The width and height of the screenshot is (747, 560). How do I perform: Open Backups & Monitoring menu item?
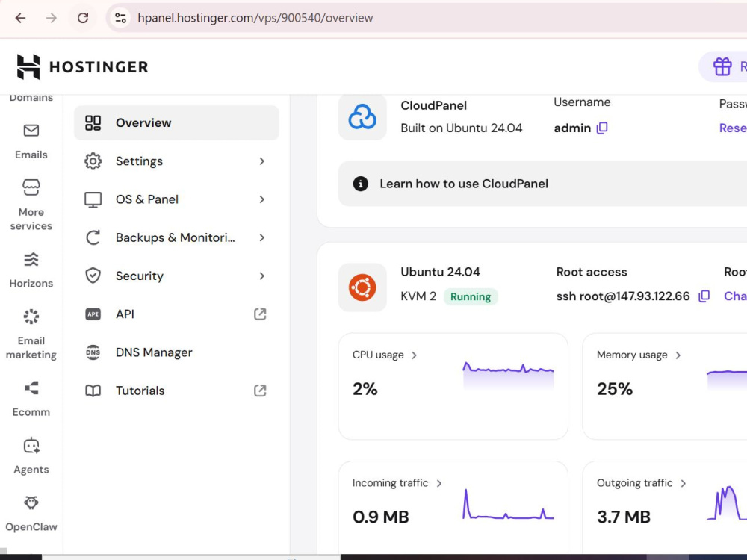click(x=176, y=237)
